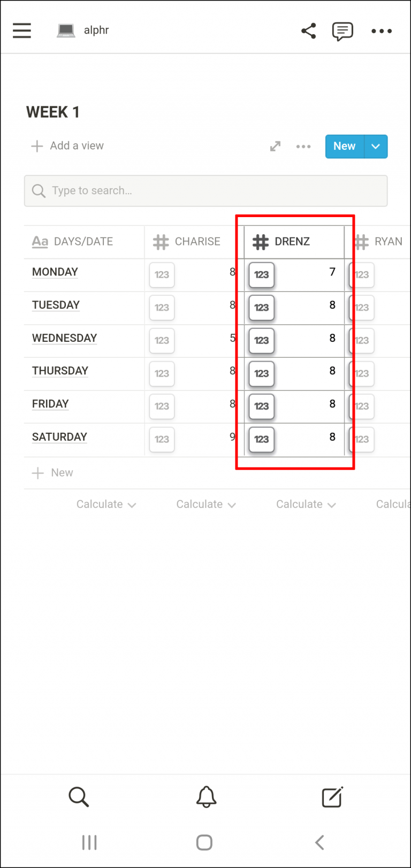
Task: Click the Aa text property icon for DAYS/DATE
Action: [x=40, y=241]
